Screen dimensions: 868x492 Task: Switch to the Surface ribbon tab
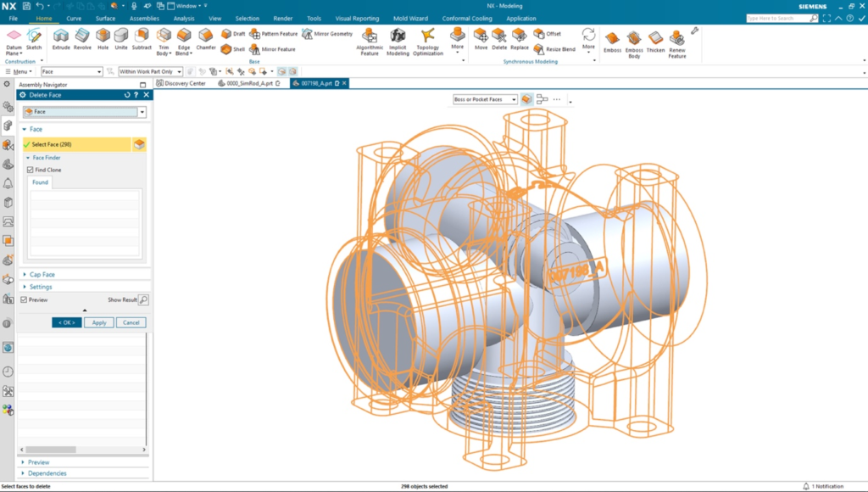[x=105, y=18]
